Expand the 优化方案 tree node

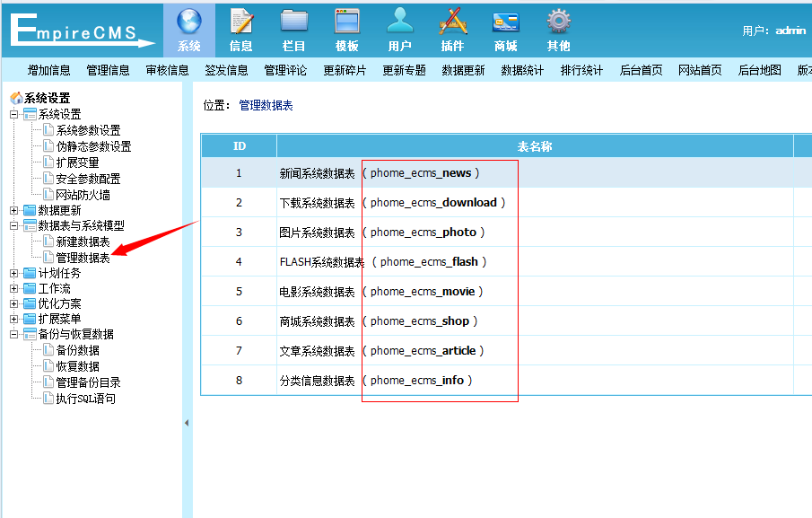14,303
